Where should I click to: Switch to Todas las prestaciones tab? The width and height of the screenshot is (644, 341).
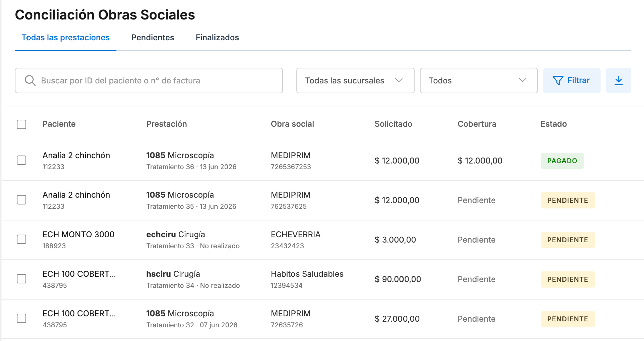66,38
